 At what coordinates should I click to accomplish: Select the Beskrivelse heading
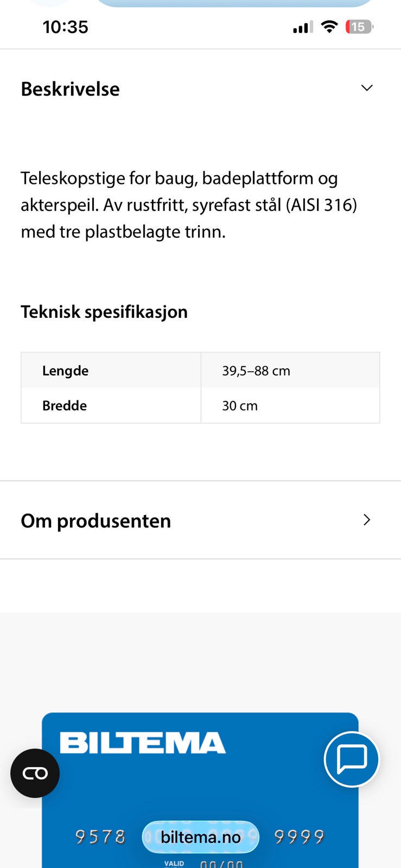(x=70, y=89)
